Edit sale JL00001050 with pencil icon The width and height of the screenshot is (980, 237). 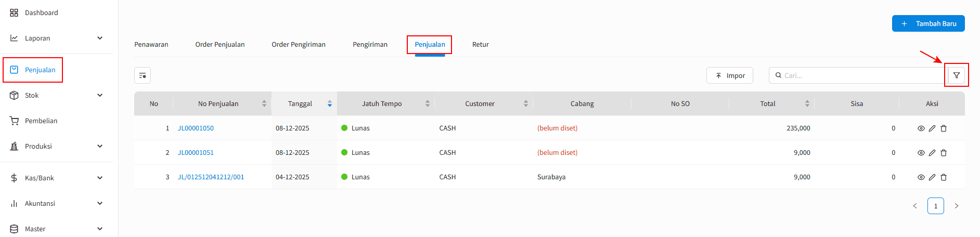click(932, 128)
